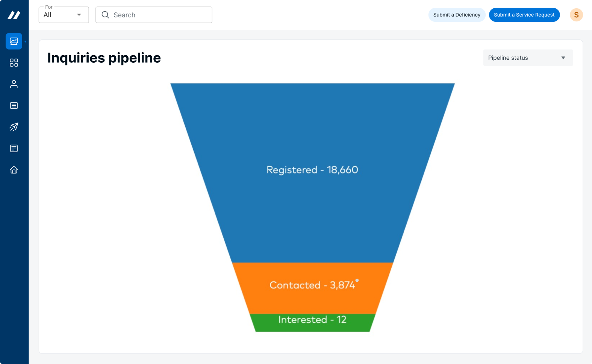The image size is (592, 364).
Task: Click Submit a Deficiency button
Action: point(457,15)
